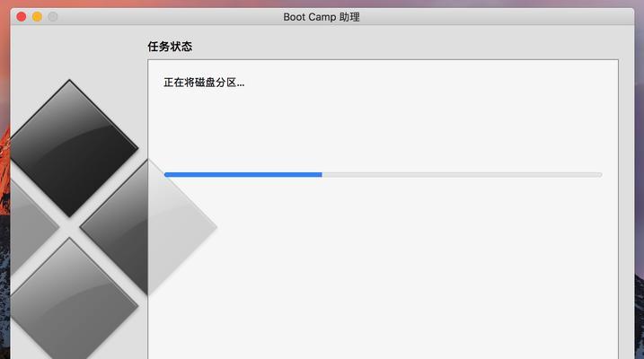The height and width of the screenshot is (359, 644).
Task: Click the bottom gray diamond of Boot Camp logo
Action: coord(70,302)
